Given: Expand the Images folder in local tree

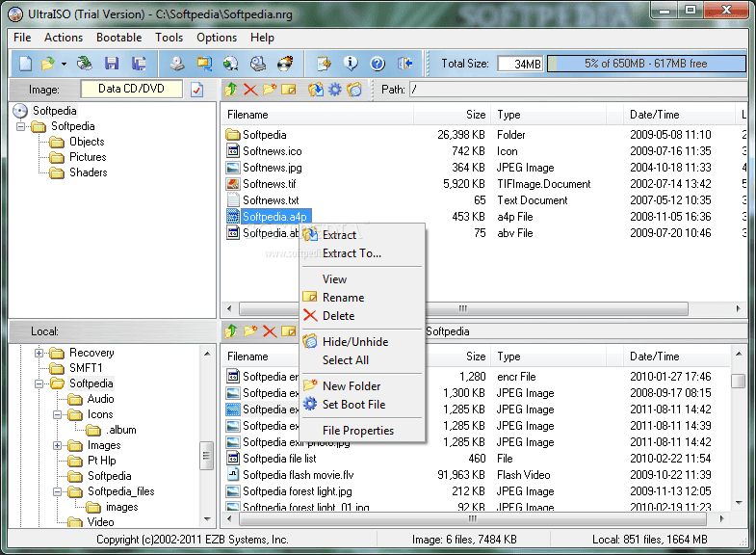Looking at the screenshot, I should click(x=58, y=445).
